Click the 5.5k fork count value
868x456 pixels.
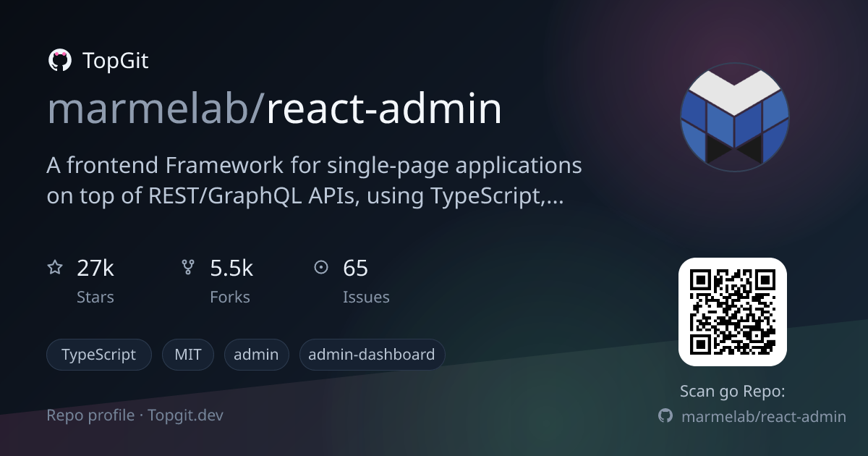(231, 269)
